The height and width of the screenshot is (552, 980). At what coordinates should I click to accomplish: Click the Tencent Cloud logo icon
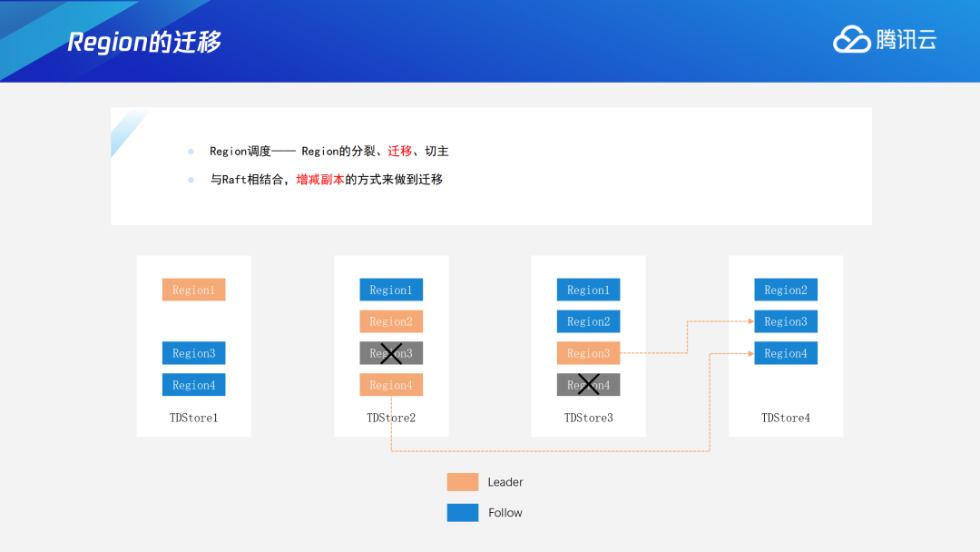click(x=851, y=39)
